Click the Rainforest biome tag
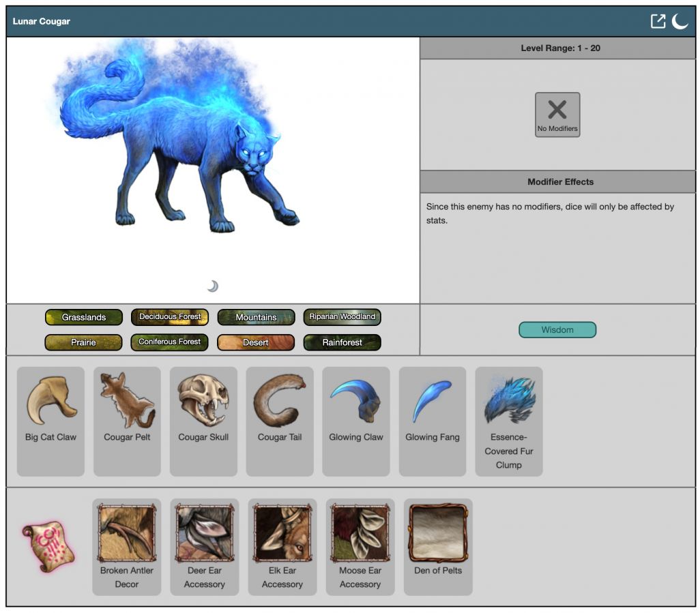Screen dimensions: 700x613 342,342
